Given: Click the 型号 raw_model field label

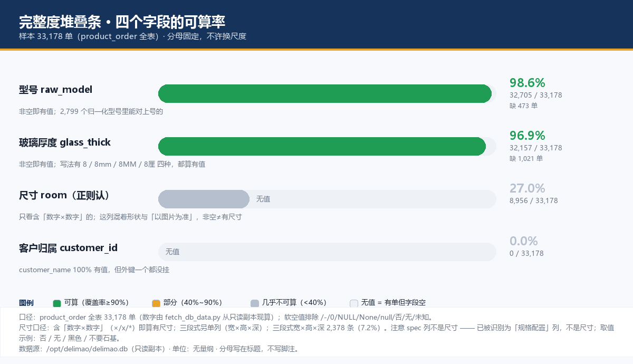Looking at the screenshot, I should (55, 90).
